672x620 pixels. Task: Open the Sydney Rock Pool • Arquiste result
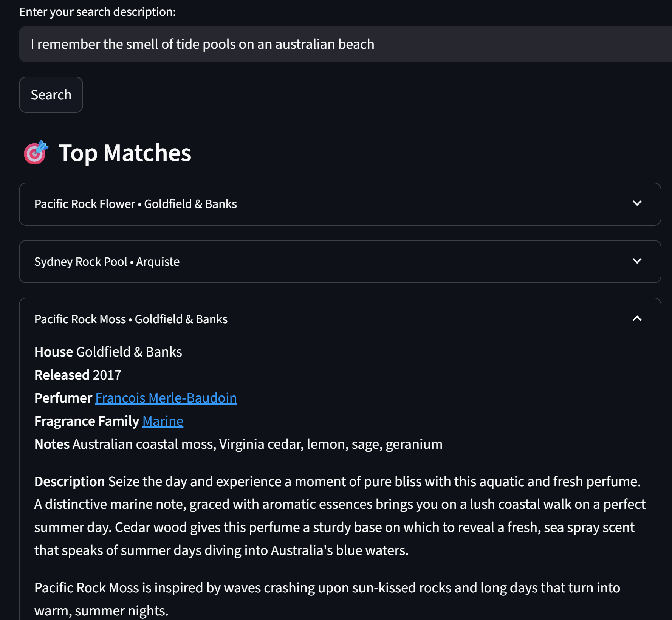click(x=340, y=262)
